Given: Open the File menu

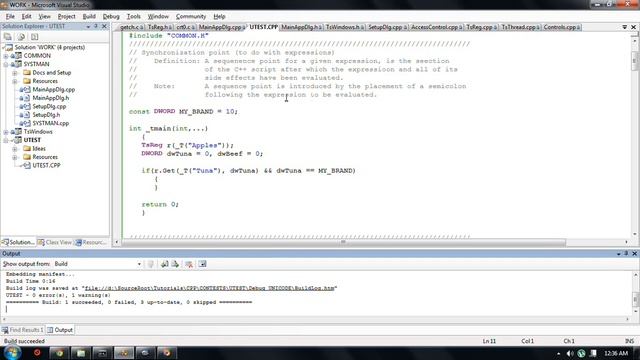Looking at the screenshot, I should 10,16.
